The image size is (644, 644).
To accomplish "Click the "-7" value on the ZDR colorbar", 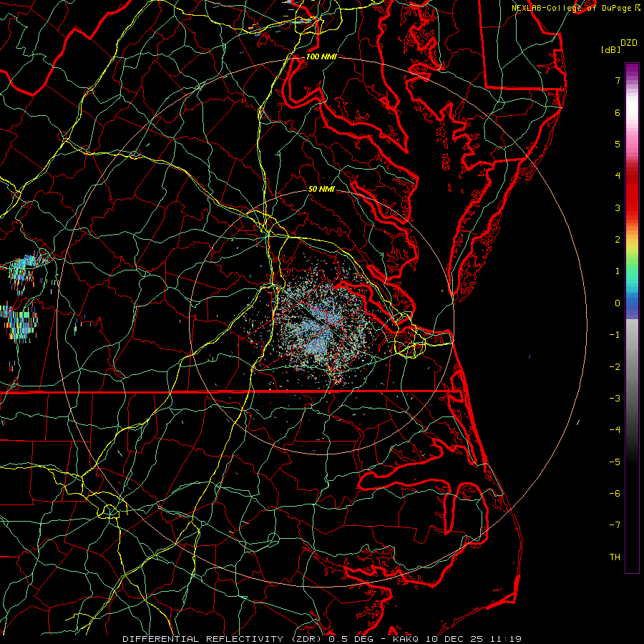I will click(x=615, y=525).
